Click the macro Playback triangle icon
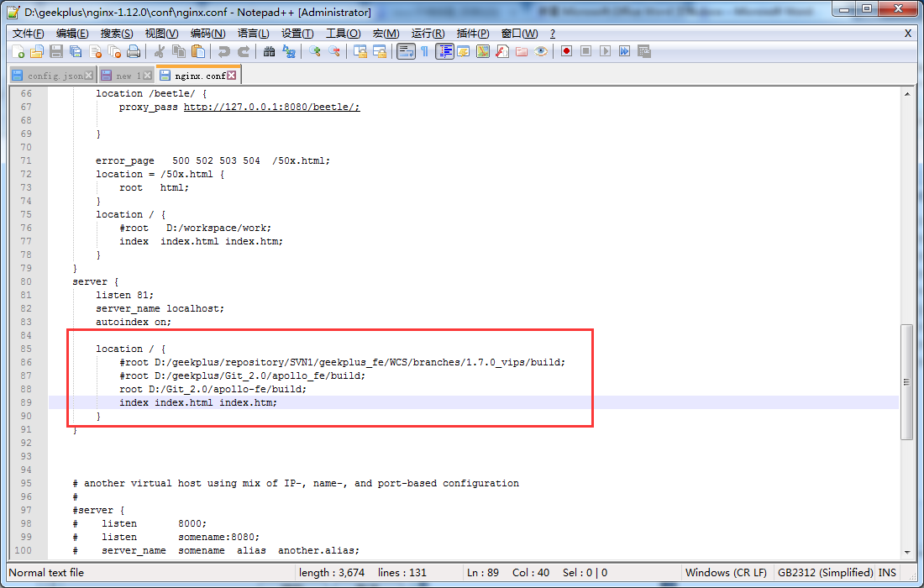The height and width of the screenshot is (588, 924). (605, 51)
